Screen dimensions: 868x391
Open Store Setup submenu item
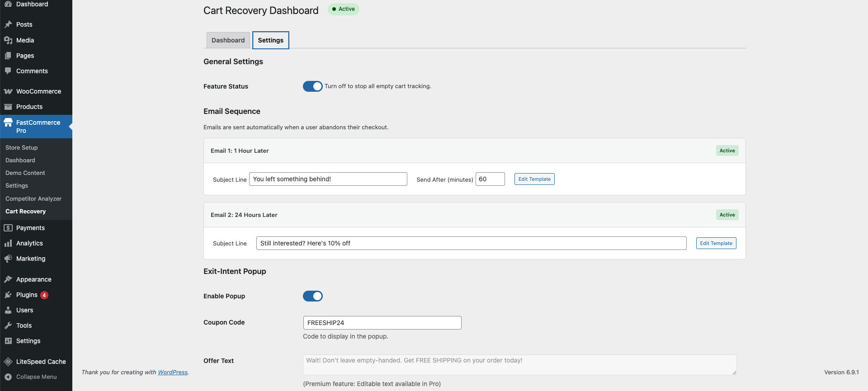[22, 148]
